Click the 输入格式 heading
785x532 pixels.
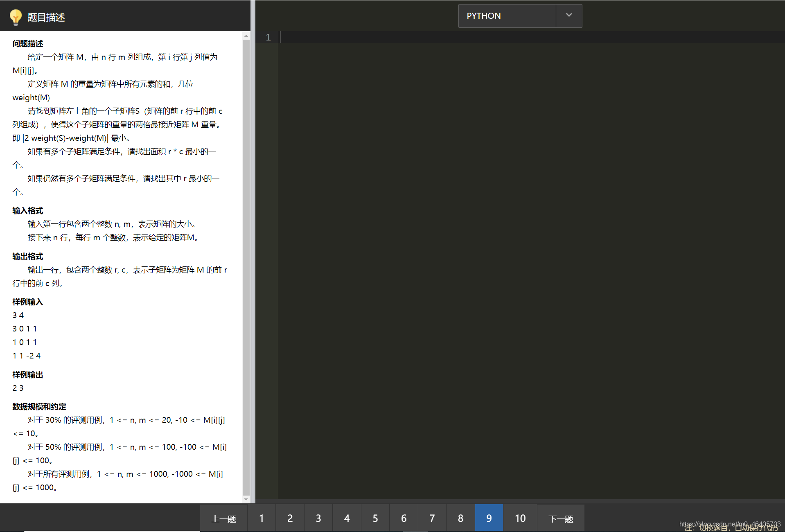point(28,210)
